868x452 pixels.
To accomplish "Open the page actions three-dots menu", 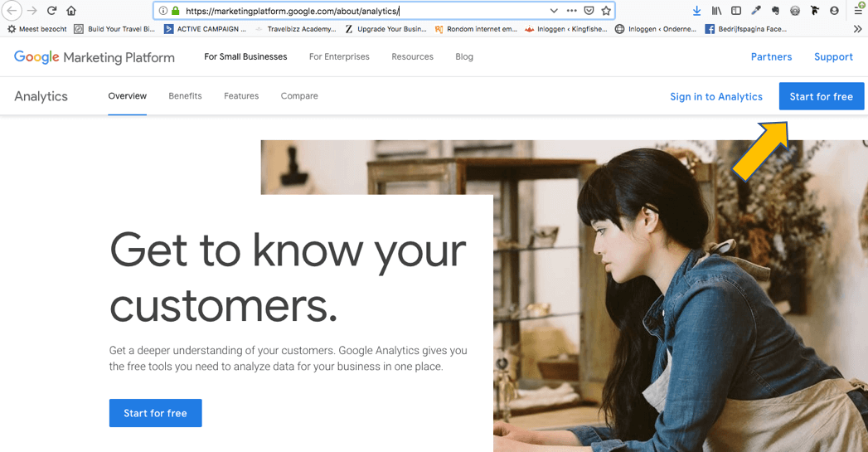I will point(572,11).
